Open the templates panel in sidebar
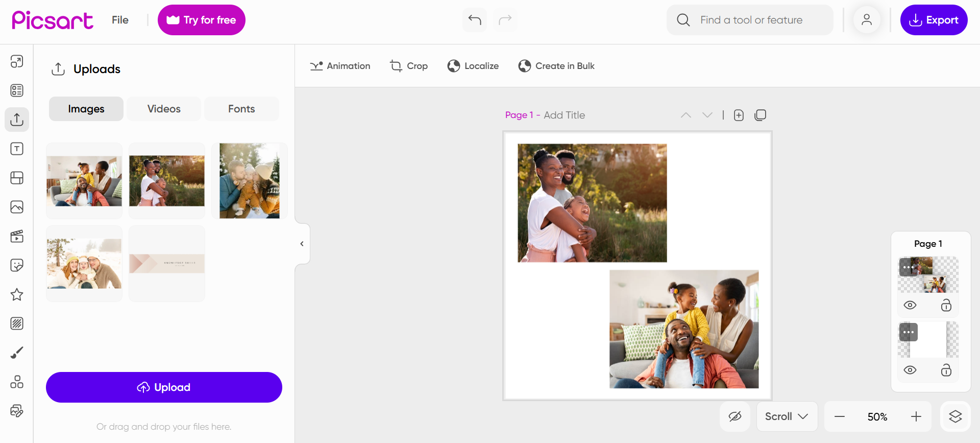 (x=17, y=90)
